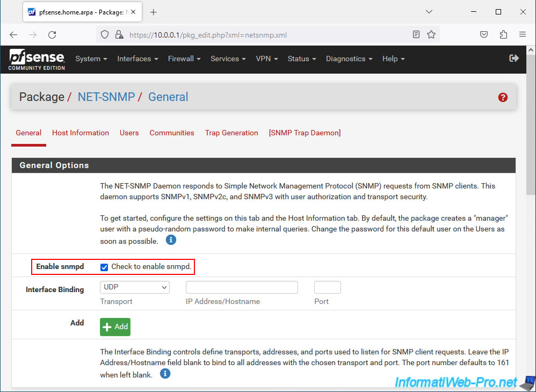Expand the Help menu
The width and height of the screenshot is (536, 392).
click(x=394, y=59)
